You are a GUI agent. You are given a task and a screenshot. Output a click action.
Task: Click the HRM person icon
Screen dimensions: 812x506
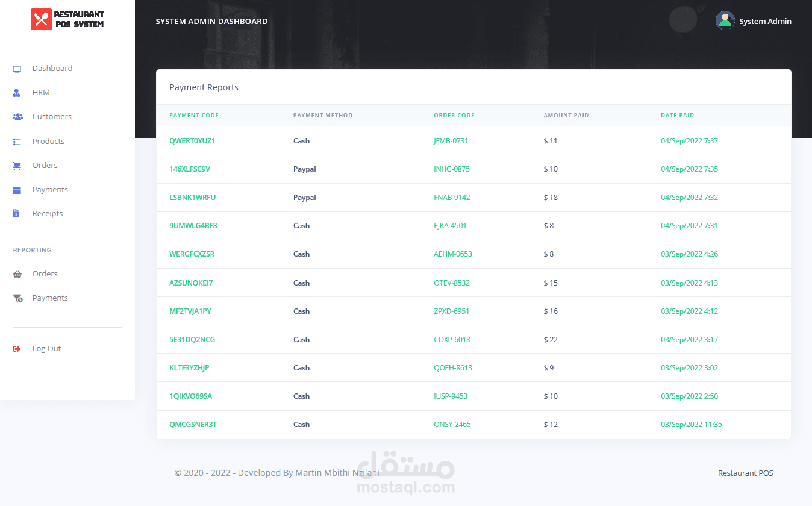click(x=17, y=93)
